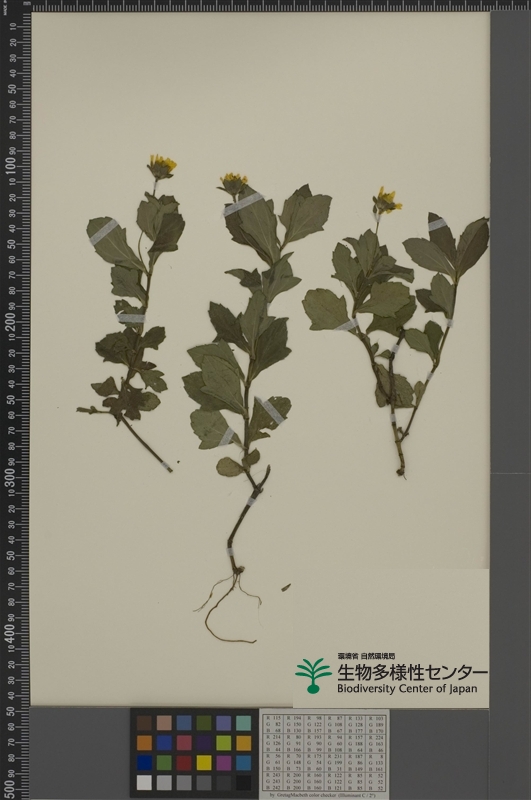Viewport: 531px width, 800px height.
Task: Click the green tree logo of Biodiversity Center
Action: point(313,676)
